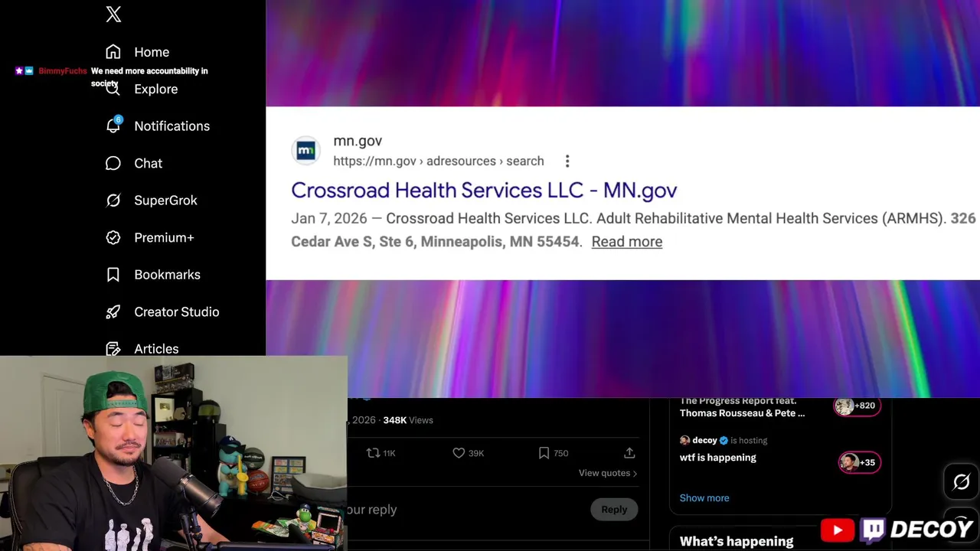Screen dimensions: 980x551
Task: Open the Chat bubble icon
Action: pos(113,163)
